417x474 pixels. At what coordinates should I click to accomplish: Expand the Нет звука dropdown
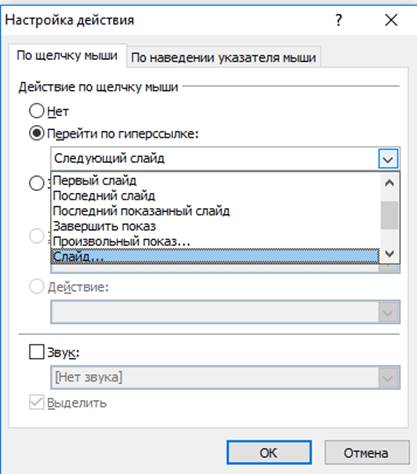click(389, 378)
